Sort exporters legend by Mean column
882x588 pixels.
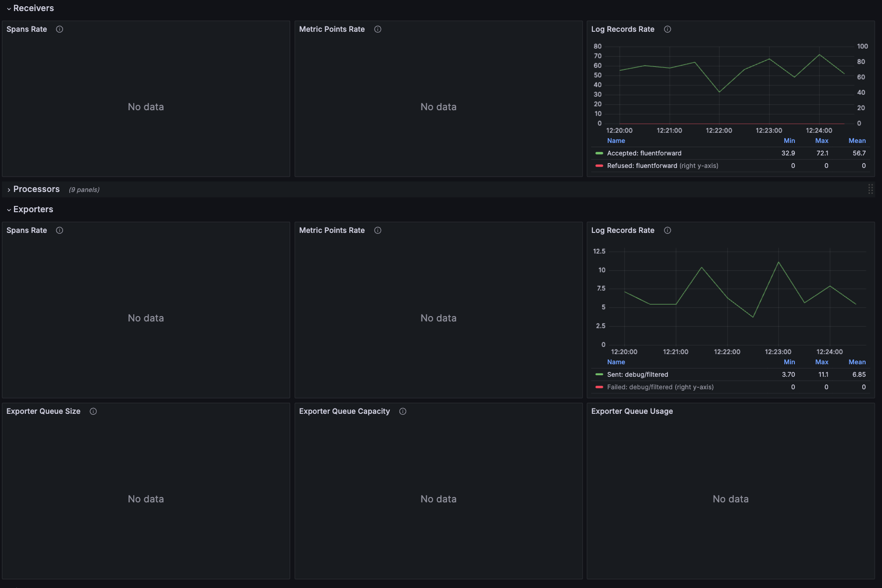click(x=856, y=362)
